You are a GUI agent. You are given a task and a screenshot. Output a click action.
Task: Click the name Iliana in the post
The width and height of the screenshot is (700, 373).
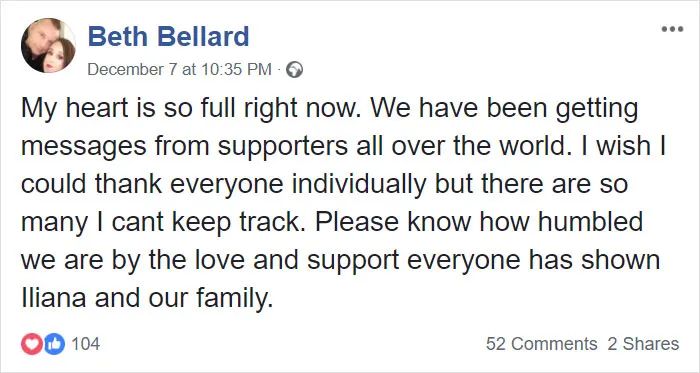(53, 297)
